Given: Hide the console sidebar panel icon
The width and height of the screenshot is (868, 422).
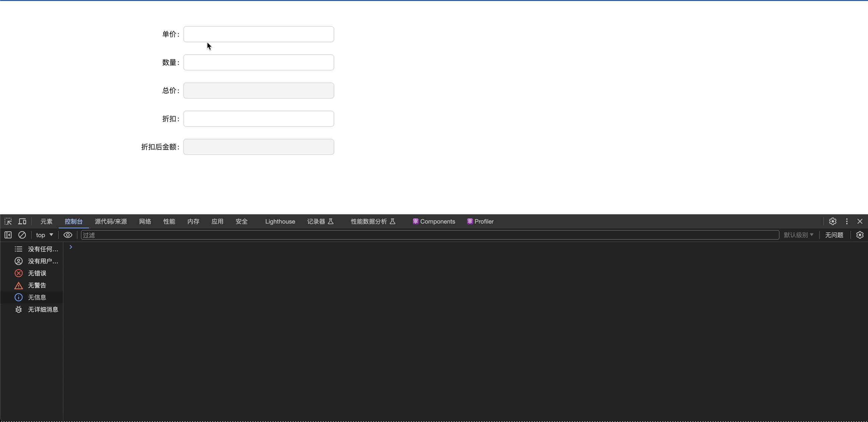Looking at the screenshot, I should click(x=7, y=235).
